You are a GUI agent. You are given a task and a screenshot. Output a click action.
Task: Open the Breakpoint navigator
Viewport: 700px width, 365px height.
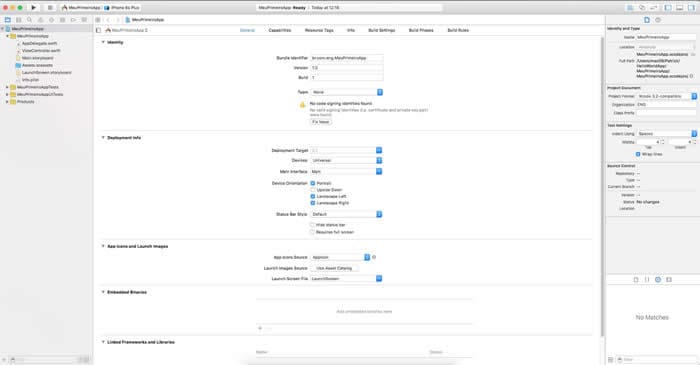pyautogui.click(x=73, y=20)
